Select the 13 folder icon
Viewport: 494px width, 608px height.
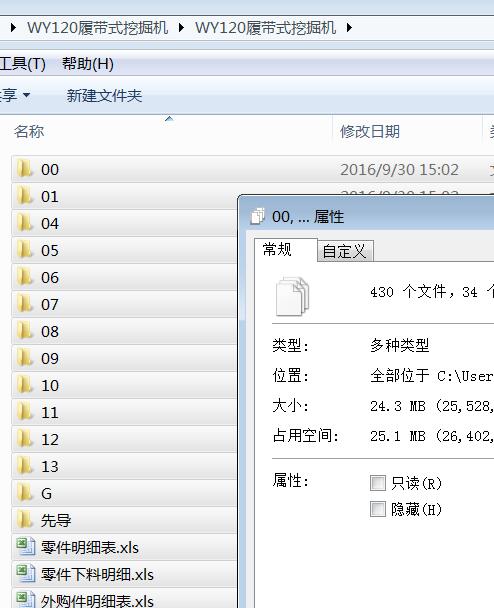point(25,466)
